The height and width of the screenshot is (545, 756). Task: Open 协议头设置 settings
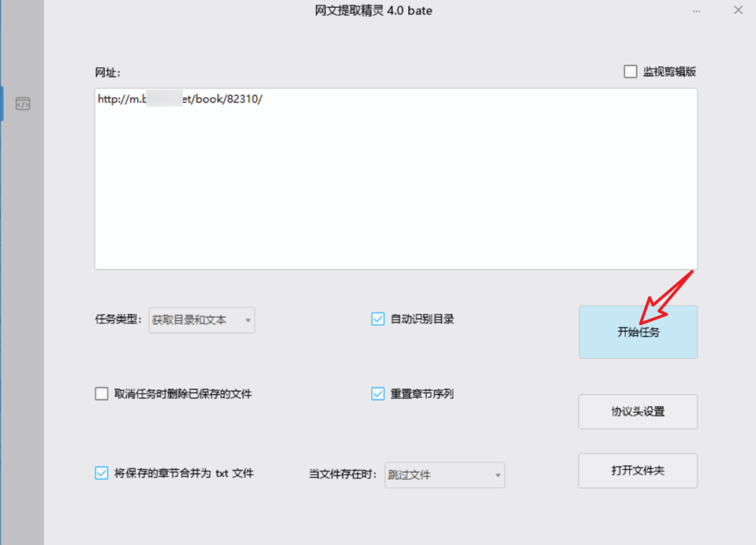coord(637,412)
